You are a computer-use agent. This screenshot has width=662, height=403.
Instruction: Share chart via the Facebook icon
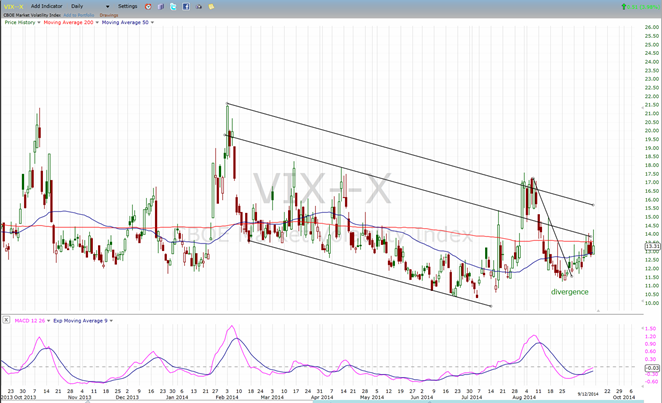click(186, 7)
